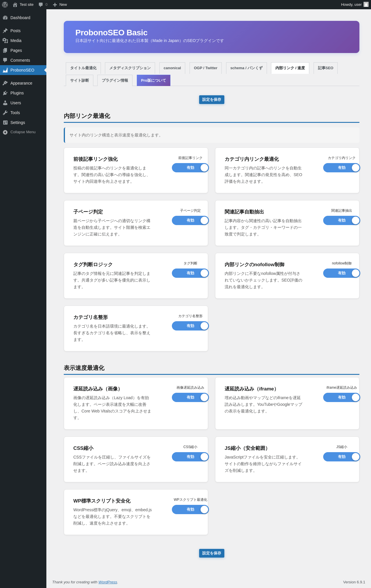Click the Appearance paintbrush icon
This screenshot has height=588, width=371.
(x=5, y=83)
